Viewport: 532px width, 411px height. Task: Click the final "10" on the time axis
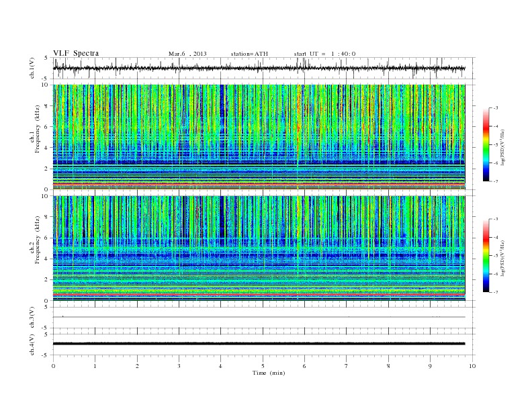(x=472, y=366)
